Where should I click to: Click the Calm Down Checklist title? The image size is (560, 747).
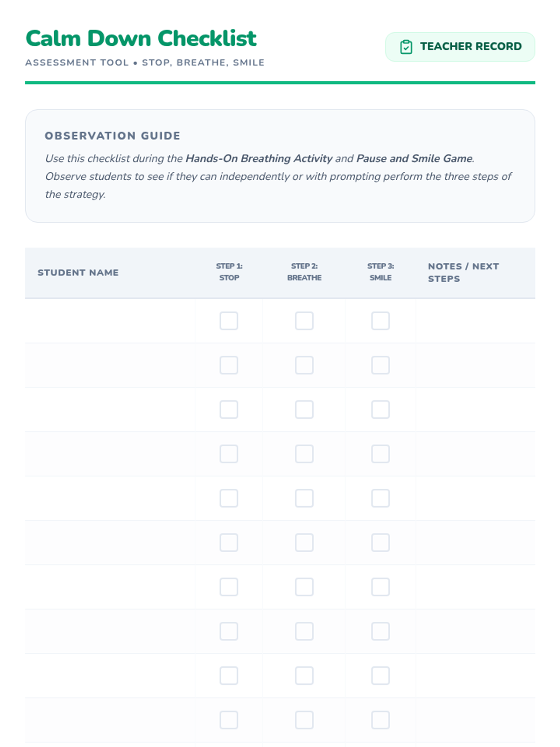(x=141, y=39)
